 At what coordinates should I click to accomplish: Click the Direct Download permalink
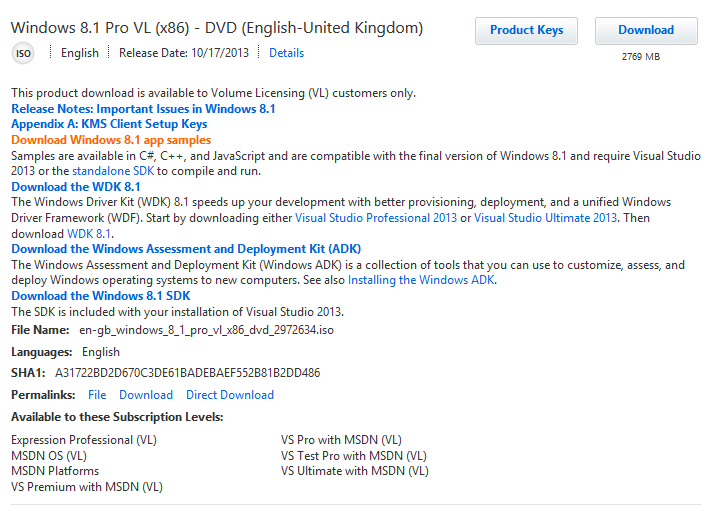coord(230,395)
